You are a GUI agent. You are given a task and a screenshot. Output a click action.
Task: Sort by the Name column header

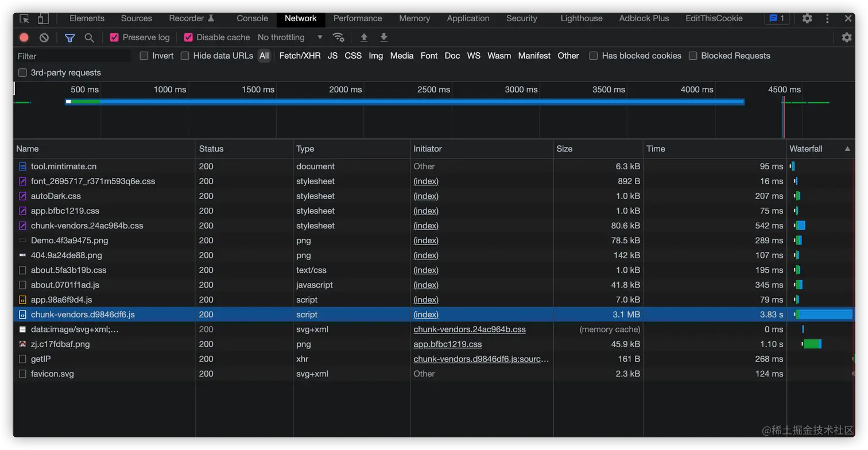tap(104, 149)
